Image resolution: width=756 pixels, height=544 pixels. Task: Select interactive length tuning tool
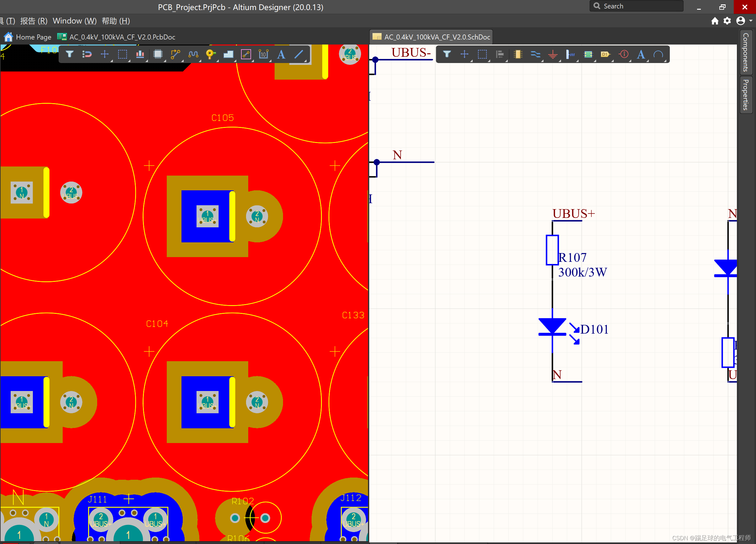(x=193, y=54)
